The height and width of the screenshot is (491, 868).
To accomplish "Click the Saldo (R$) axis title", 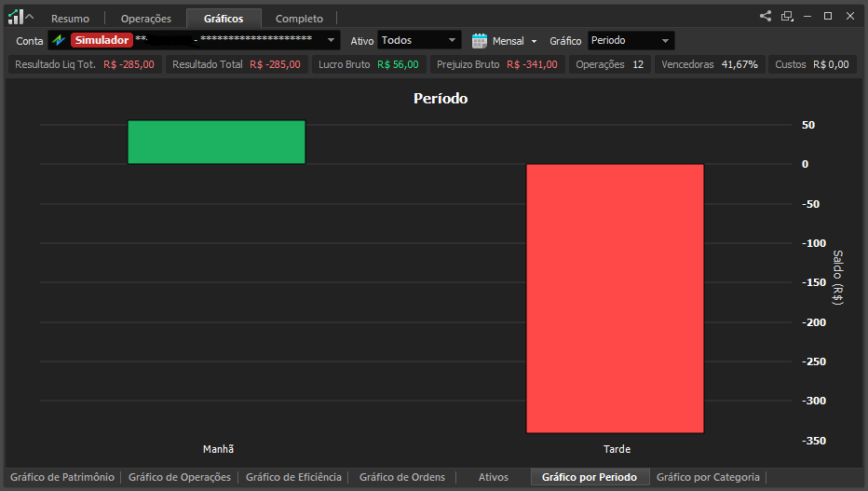I will (837, 278).
